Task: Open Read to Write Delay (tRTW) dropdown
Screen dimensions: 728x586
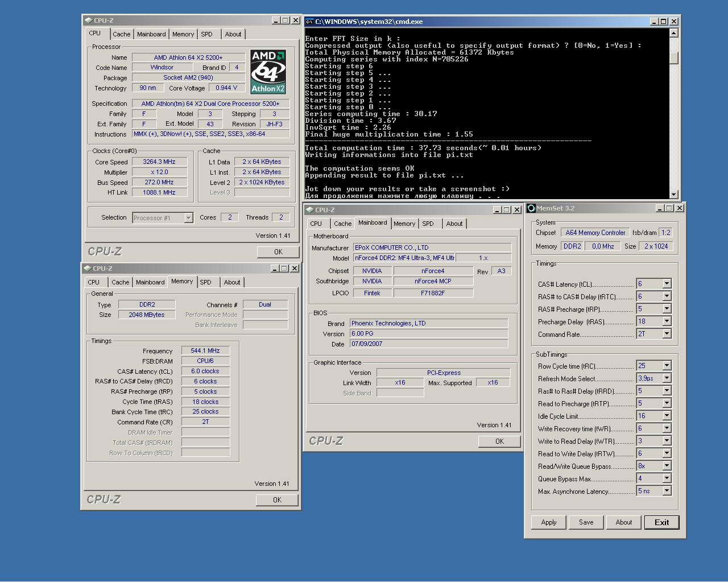Action: [x=667, y=453]
